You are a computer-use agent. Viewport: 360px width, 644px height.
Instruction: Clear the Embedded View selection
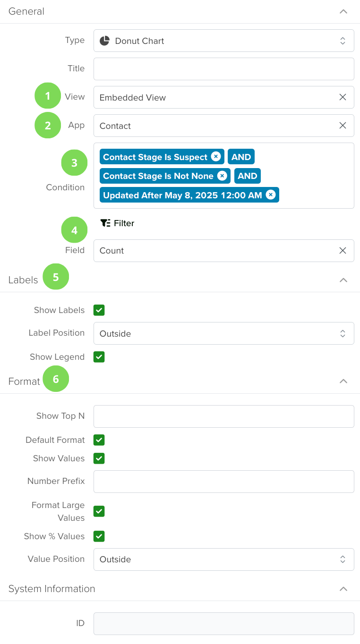pyautogui.click(x=343, y=97)
